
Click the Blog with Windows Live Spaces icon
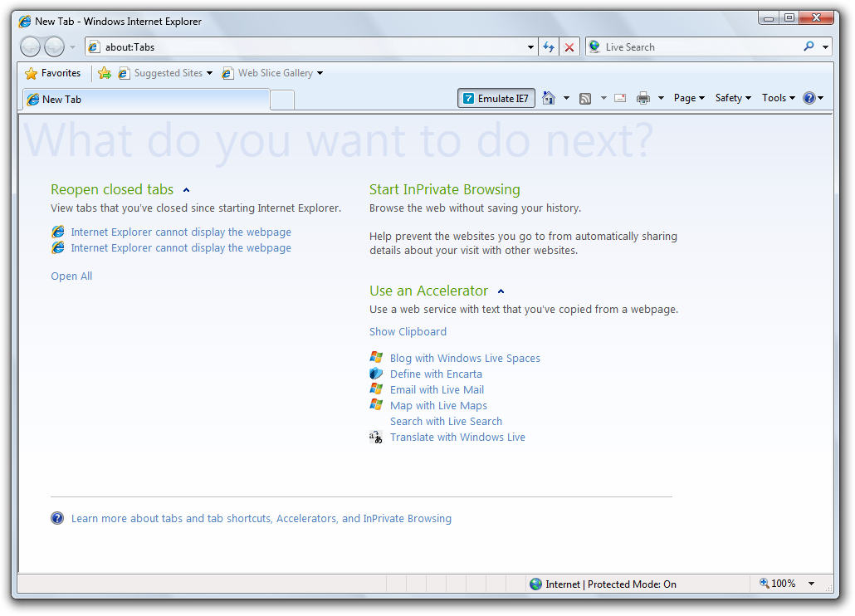click(x=376, y=358)
